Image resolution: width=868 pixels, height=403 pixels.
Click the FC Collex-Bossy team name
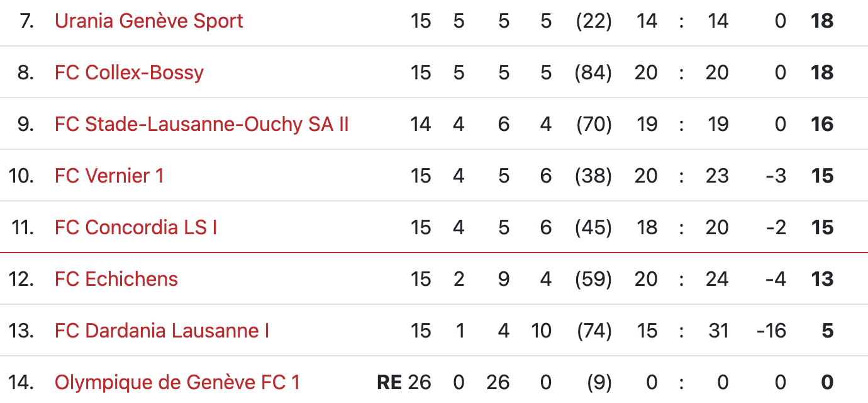point(129,73)
